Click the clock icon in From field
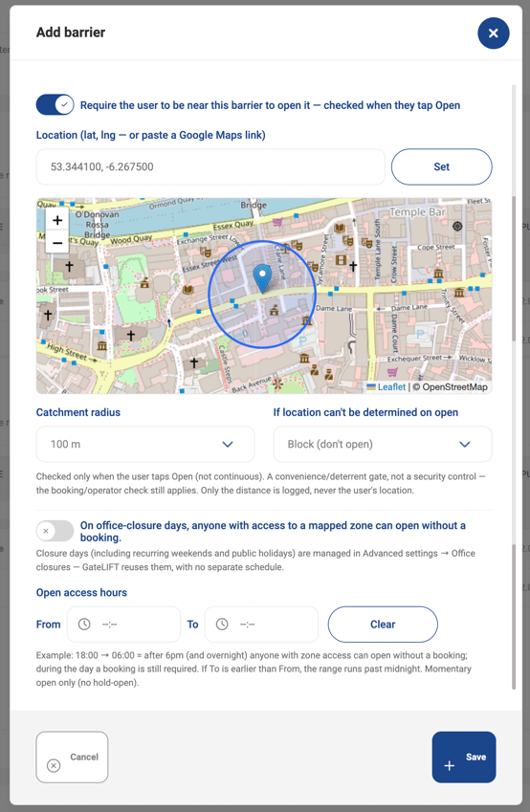530x812 pixels. click(x=84, y=624)
